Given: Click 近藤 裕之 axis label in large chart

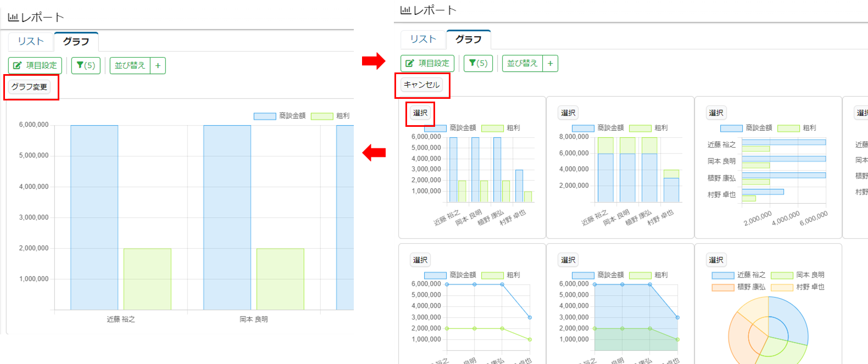Looking at the screenshot, I should tap(121, 319).
